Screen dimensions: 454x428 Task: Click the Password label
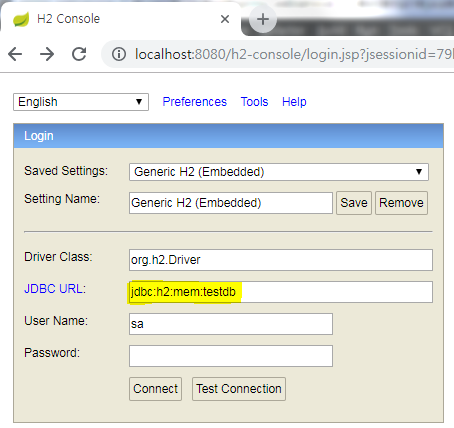click(x=52, y=353)
